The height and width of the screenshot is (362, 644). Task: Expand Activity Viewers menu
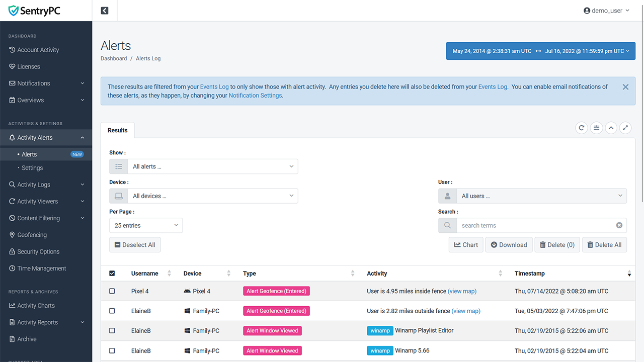click(x=46, y=201)
